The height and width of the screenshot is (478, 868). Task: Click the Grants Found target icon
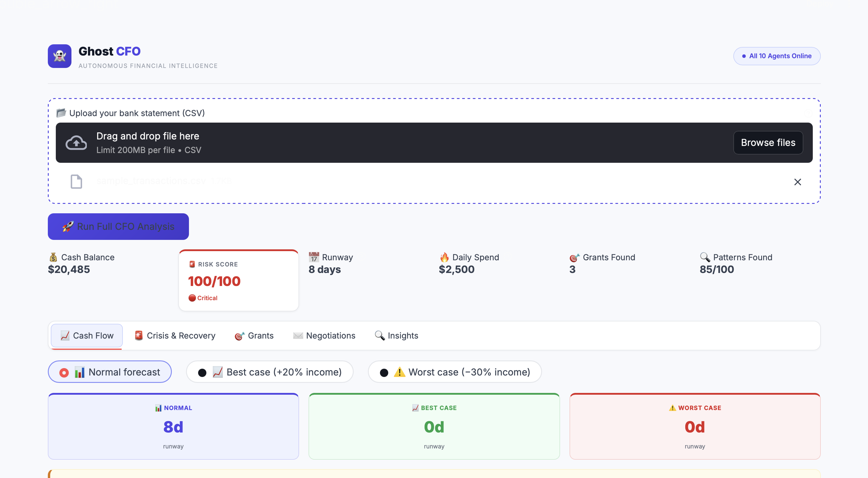point(575,258)
